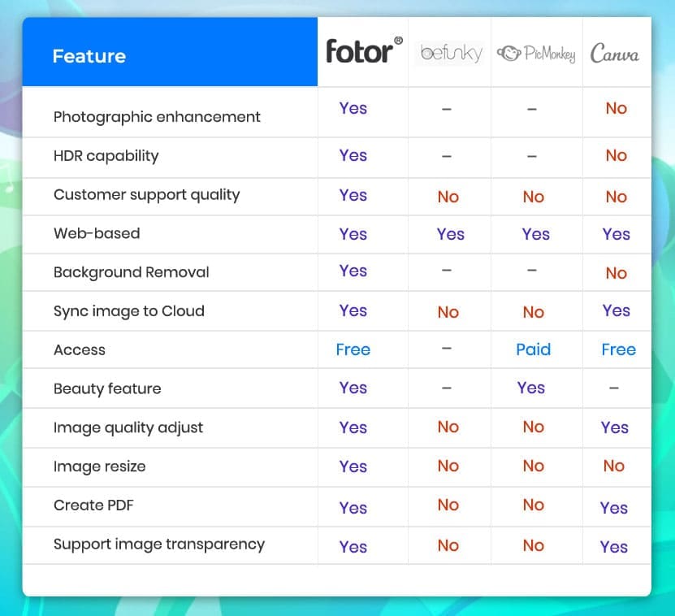
Task: Click the Customer support quality label
Action: point(146,195)
